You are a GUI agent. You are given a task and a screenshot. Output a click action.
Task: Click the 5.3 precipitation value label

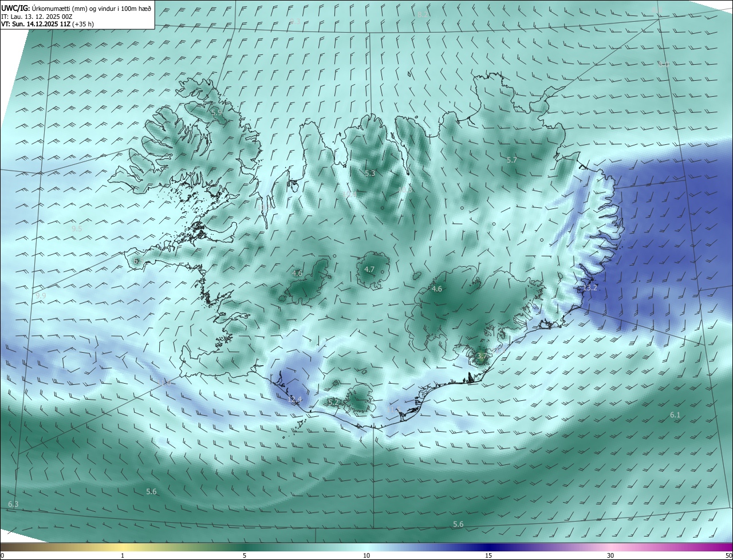coord(370,173)
